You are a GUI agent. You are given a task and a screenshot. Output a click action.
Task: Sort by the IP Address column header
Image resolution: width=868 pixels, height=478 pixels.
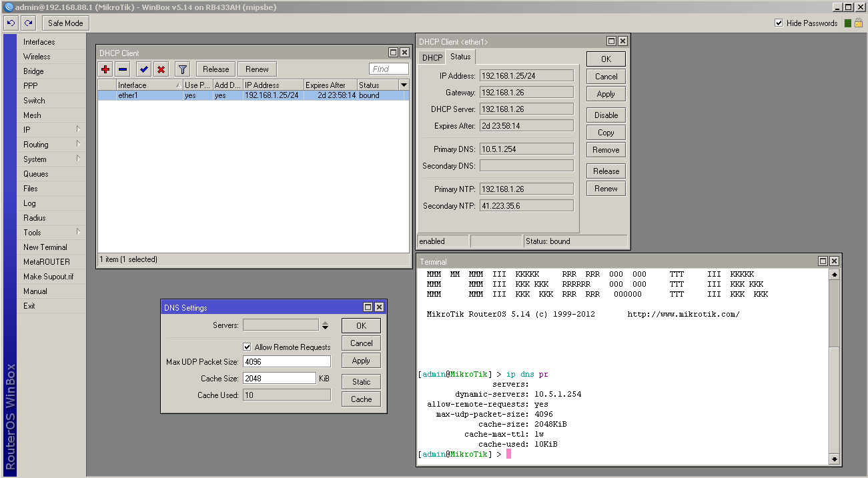coord(273,85)
